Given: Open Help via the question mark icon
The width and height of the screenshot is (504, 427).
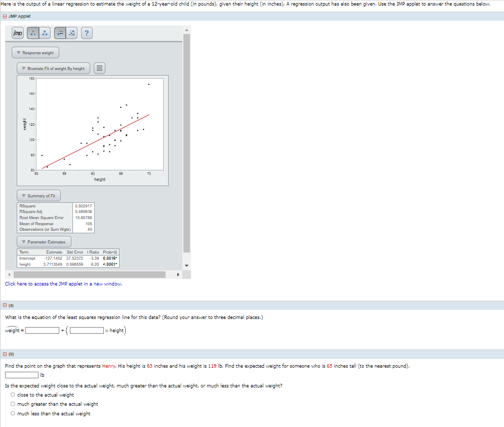Looking at the screenshot, I should [86, 33].
